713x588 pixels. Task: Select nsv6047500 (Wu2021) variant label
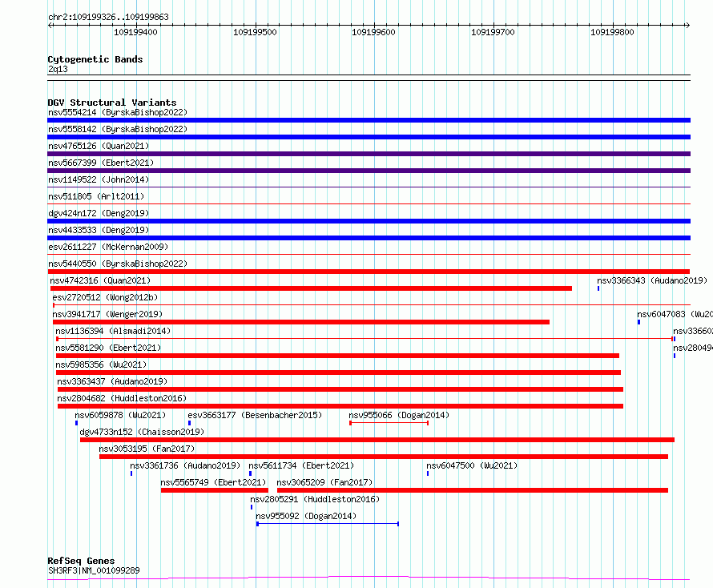(x=472, y=465)
